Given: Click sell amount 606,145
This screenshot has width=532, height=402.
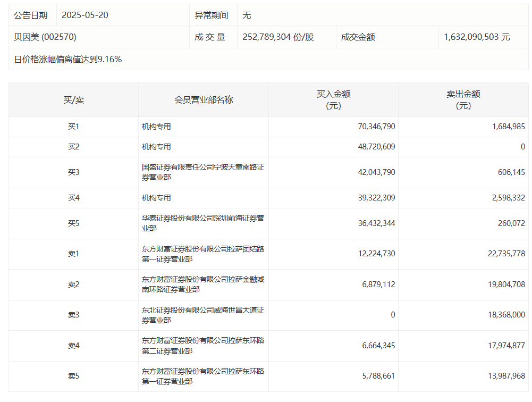Looking at the screenshot, I should pos(511,172).
